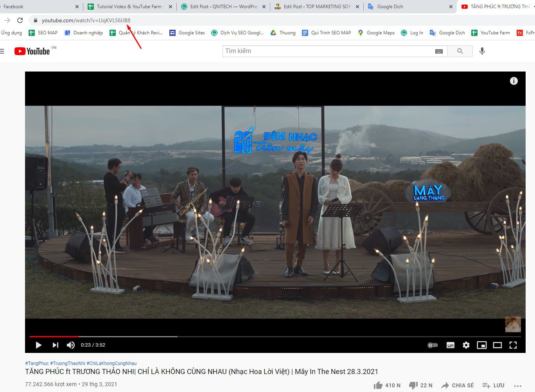Viewport: 535px width, 392px height.
Task: Click the video info card icon
Action: [x=514, y=81]
